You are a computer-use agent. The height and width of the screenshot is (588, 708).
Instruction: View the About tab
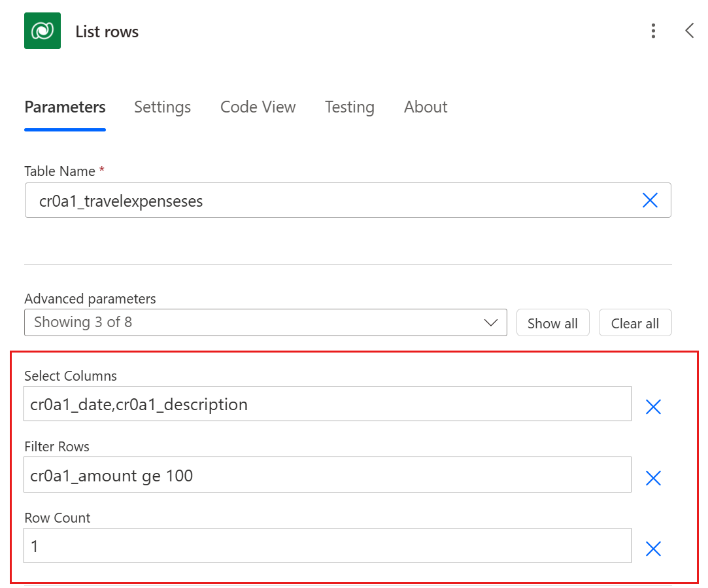click(425, 107)
